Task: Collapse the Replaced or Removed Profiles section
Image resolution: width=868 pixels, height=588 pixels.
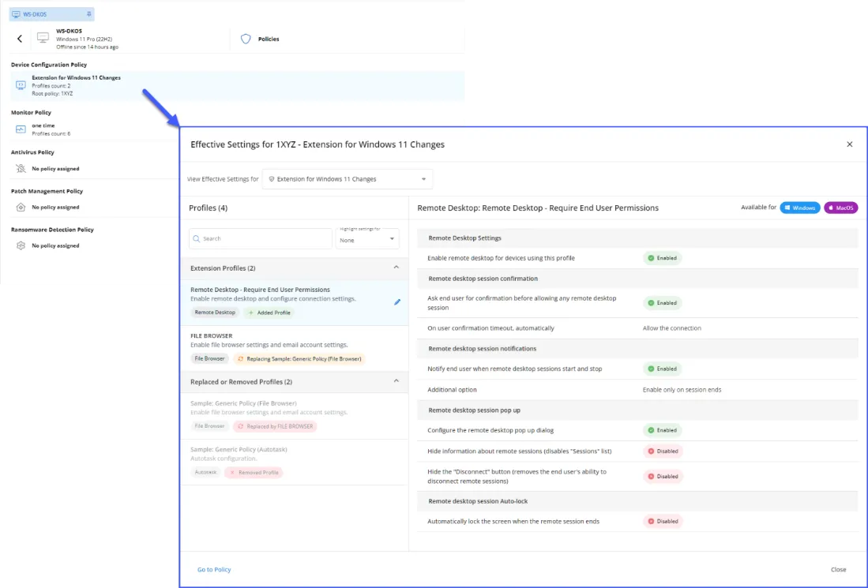Action: [396, 382]
